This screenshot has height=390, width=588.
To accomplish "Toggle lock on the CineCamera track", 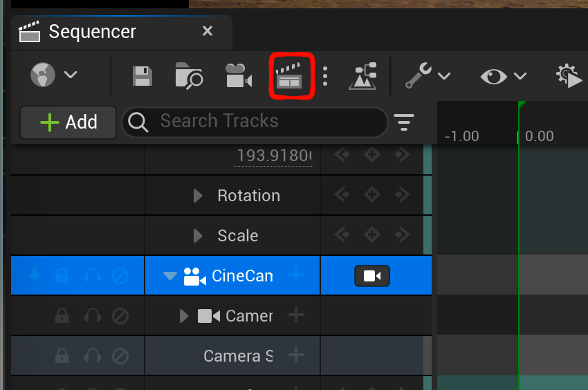I will click(x=62, y=276).
